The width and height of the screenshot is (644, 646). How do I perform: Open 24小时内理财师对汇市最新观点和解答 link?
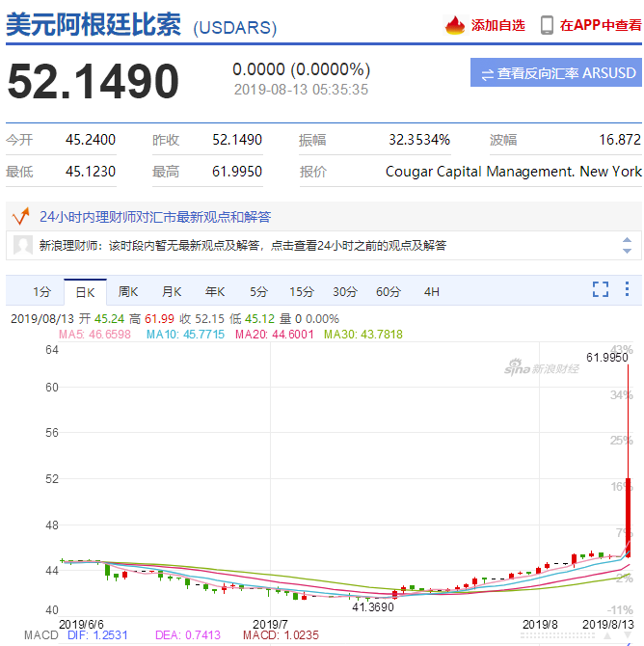(155, 217)
